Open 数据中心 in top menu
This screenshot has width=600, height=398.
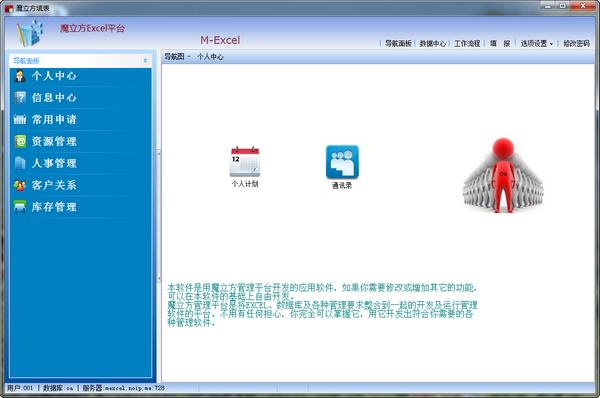[x=432, y=44]
